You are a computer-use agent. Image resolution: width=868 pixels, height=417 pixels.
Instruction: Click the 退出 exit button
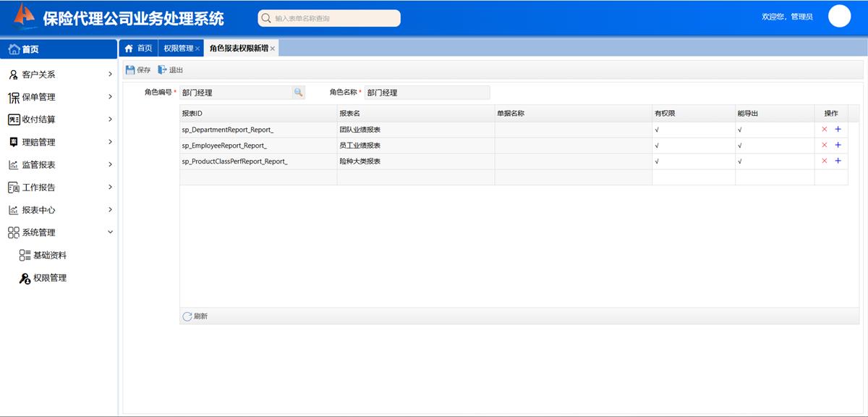(171, 70)
